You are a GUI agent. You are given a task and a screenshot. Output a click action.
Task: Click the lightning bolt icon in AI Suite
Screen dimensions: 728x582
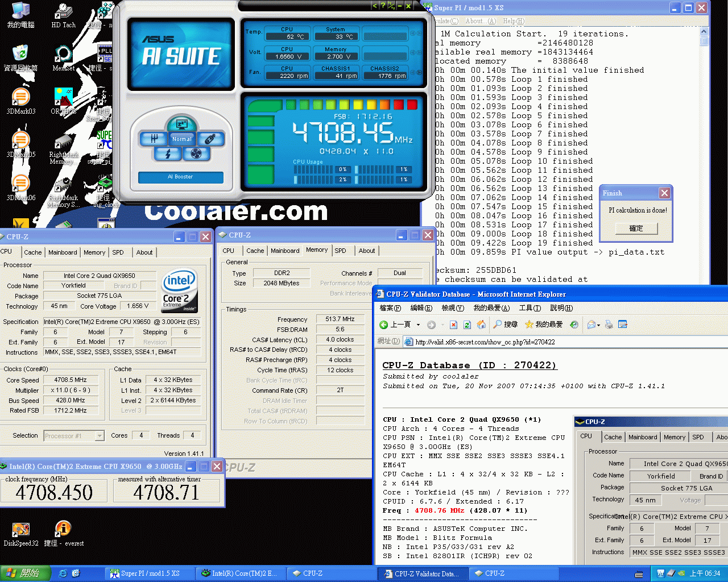[168, 153]
